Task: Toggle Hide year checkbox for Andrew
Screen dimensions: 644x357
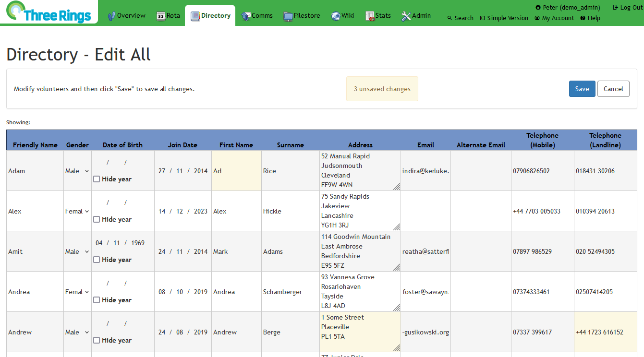Action: [97, 340]
